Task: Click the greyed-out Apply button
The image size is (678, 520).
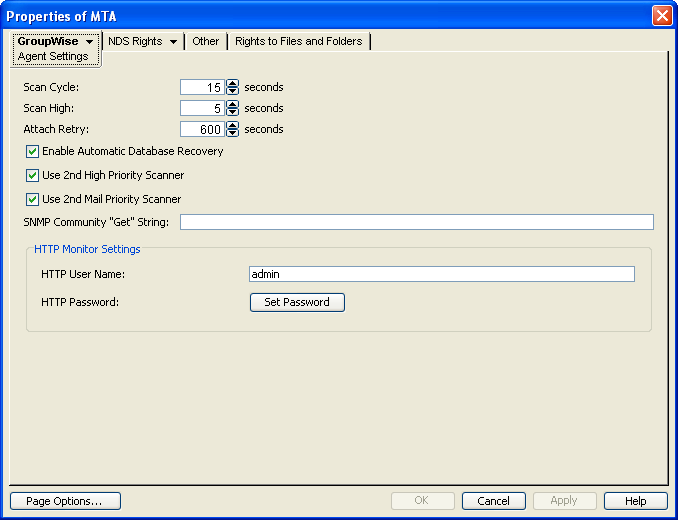Action: 564,501
